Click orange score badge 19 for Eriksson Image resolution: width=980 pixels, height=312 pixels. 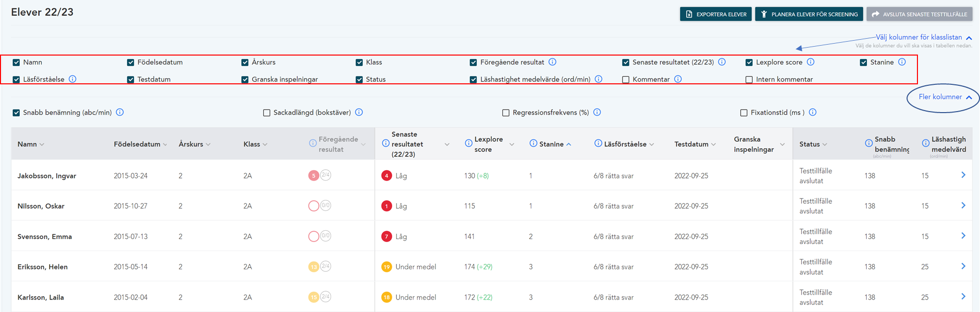[386, 267]
